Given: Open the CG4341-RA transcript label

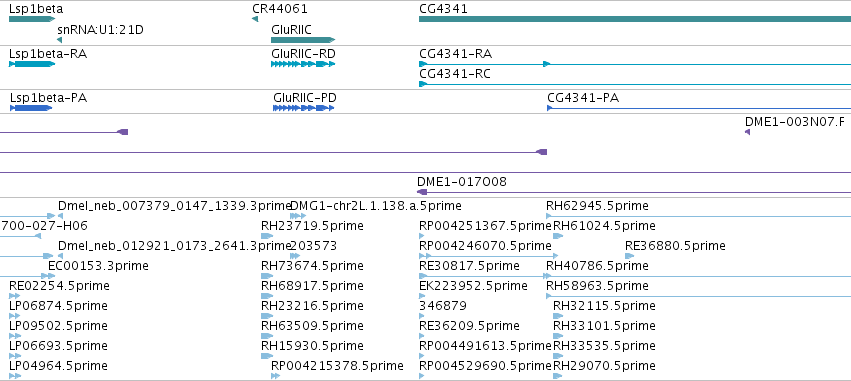Looking at the screenshot, I should point(456,54).
